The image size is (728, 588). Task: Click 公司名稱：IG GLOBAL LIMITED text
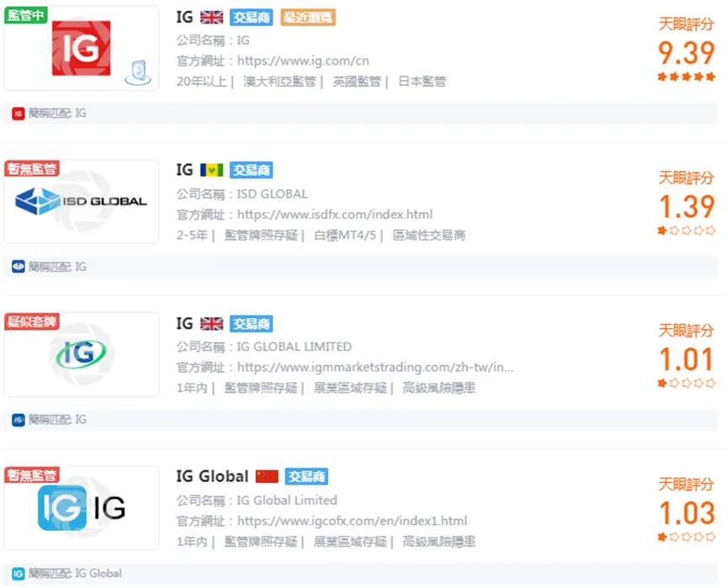pos(264,347)
